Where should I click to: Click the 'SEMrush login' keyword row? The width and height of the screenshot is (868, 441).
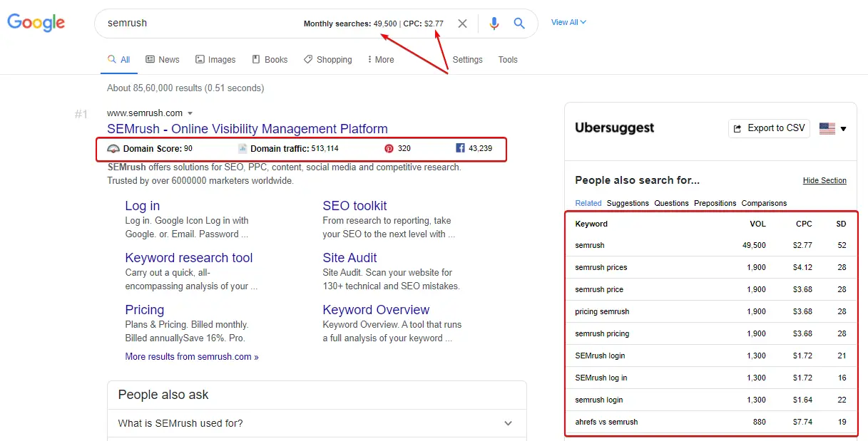711,356
